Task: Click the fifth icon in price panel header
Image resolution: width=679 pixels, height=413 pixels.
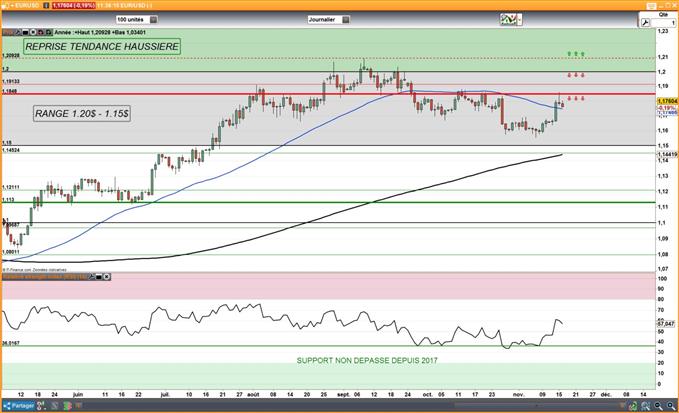Action: (41, 32)
